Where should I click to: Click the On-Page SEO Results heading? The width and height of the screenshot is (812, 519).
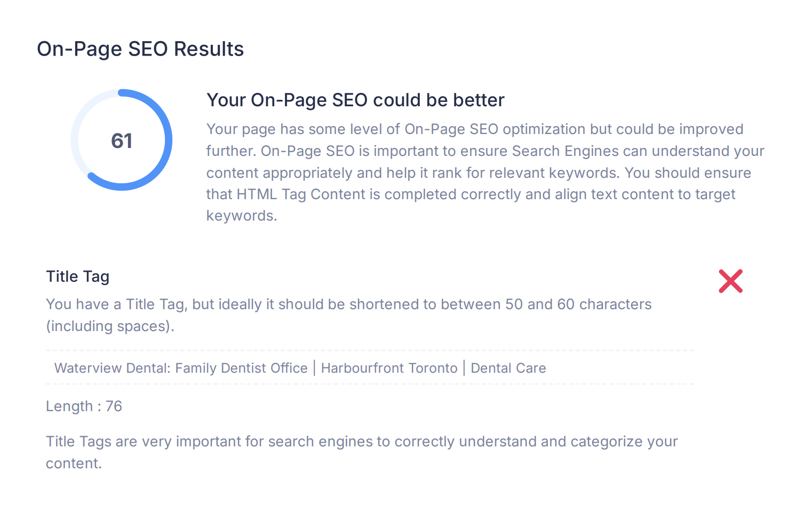click(x=140, y=49)
